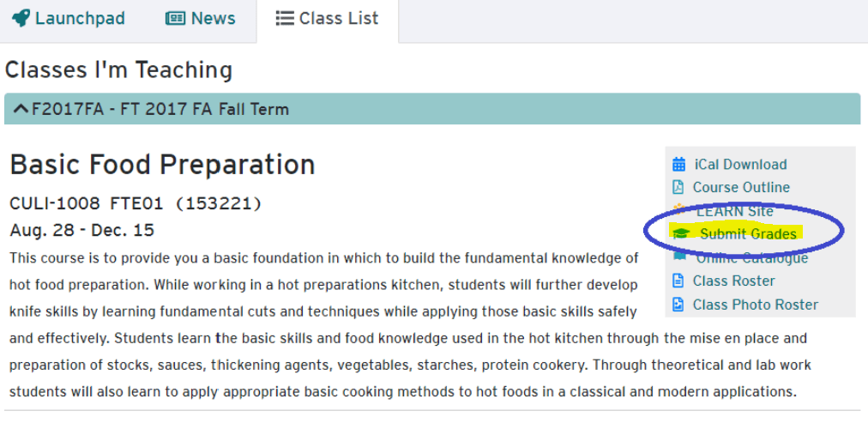
Task: Switch to the Launchpad tab
Action: (80, 18)
